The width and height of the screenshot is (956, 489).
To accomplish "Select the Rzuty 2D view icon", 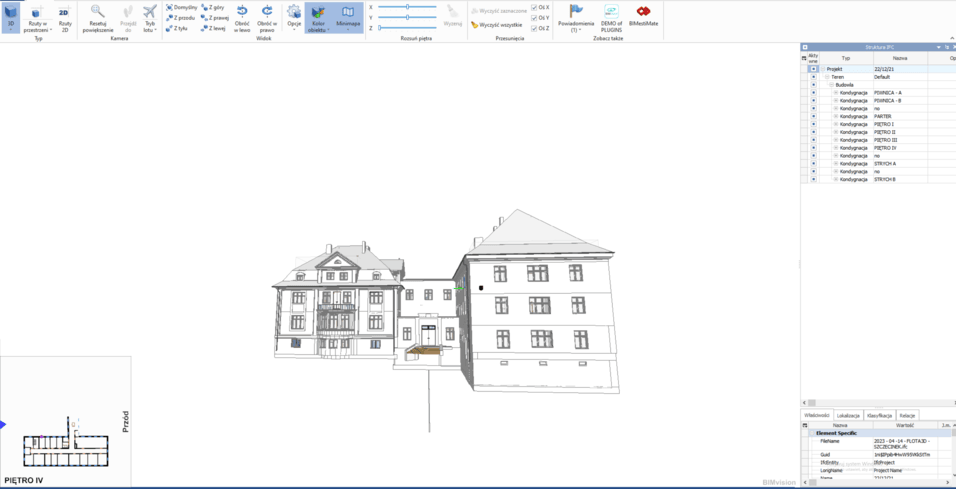I will pos(64,16).
